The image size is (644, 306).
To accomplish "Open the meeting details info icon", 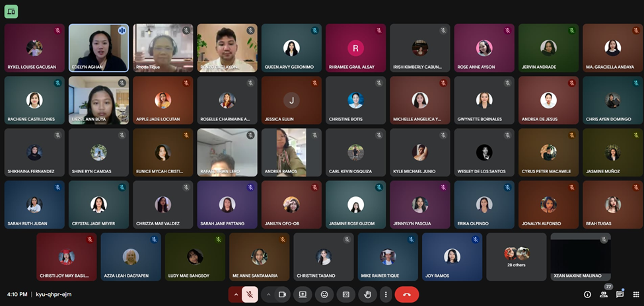I will point(587,294).
